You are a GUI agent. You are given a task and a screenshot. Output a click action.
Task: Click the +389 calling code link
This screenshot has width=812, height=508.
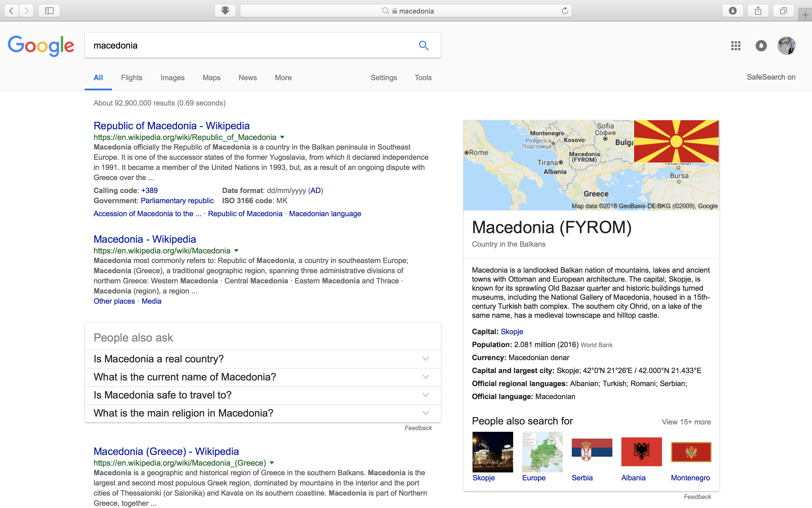point(149,190)
